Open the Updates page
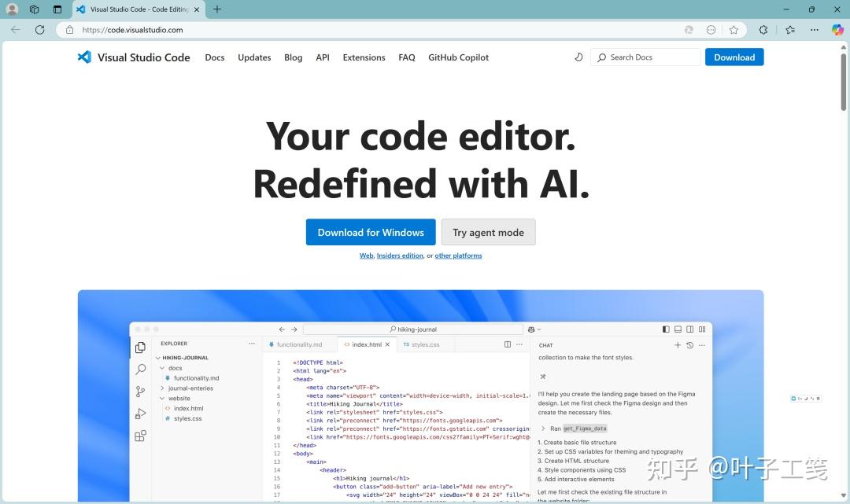This screenshot has width=850, height=504. point(254,57)
